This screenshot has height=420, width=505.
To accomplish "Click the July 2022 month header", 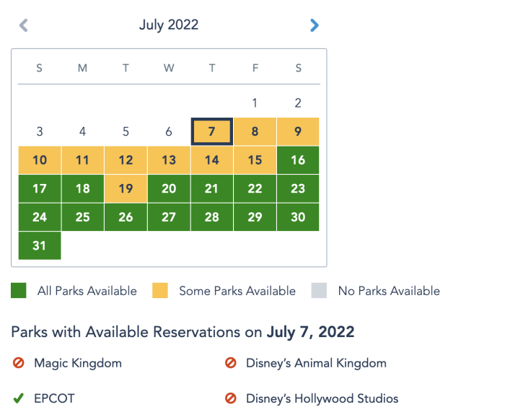I will click(x=169, y=25).
